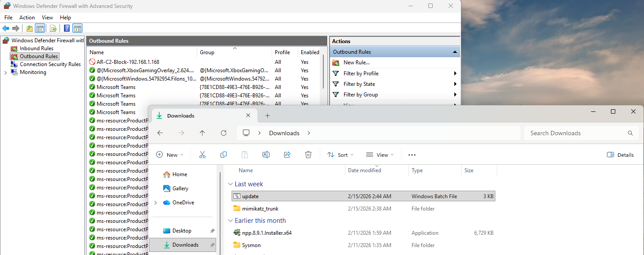Click the Export List toolbar icon
Screen dimensions: 644x255
coord(53,29)
